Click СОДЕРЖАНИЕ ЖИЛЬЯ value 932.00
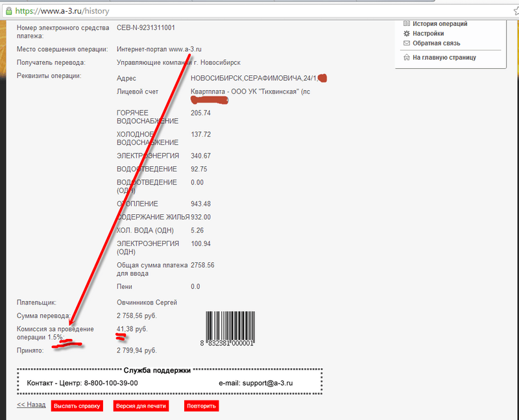The width and height of the screenshot is (519, 420). 200,217
